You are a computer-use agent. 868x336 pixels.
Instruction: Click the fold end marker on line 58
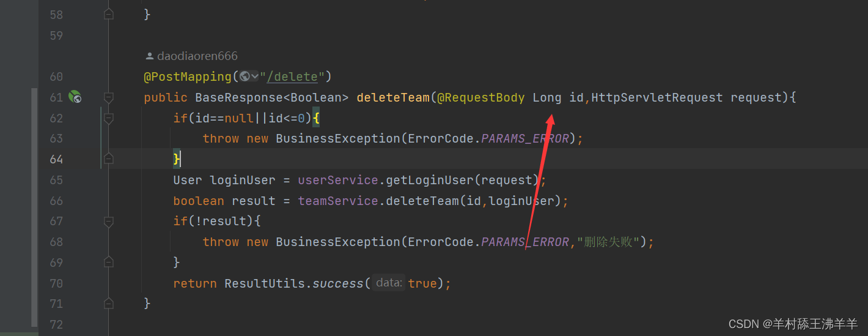click(109, 14)
